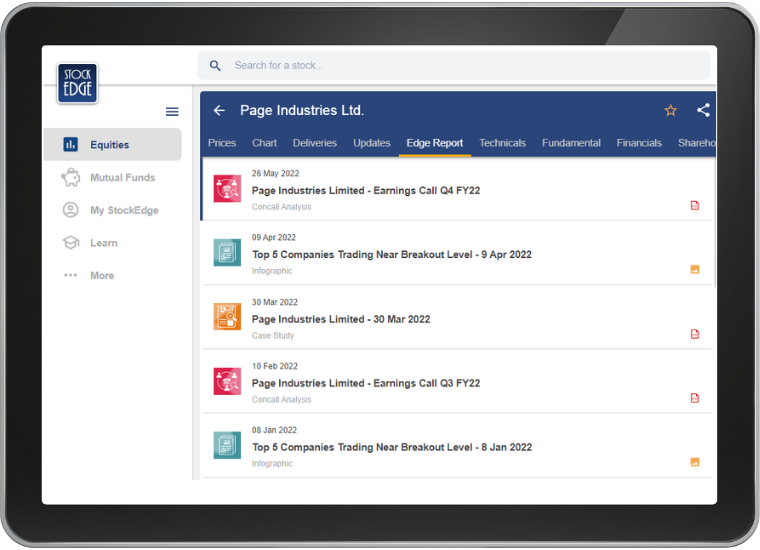Click the 'Page Industries Ltd.' header title
Screen dimensions: 760x550
[x=301, y=110]
